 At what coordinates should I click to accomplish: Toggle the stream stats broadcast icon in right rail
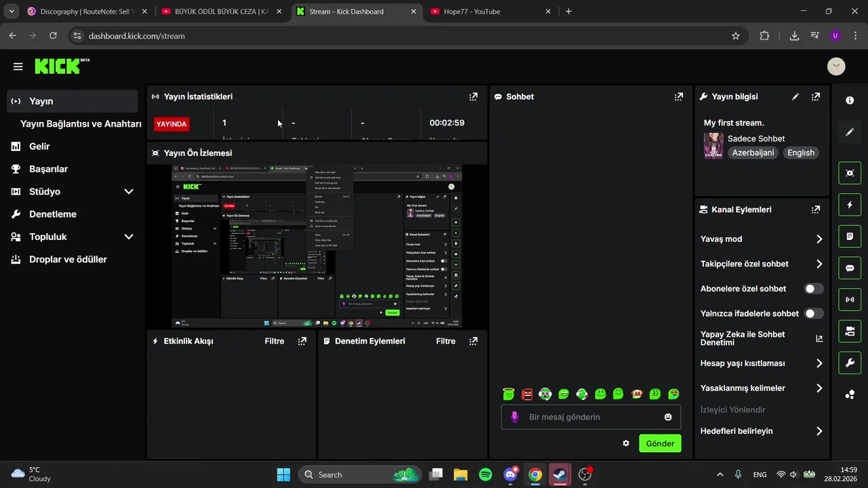pyautogui.click(x=850, y=300)
